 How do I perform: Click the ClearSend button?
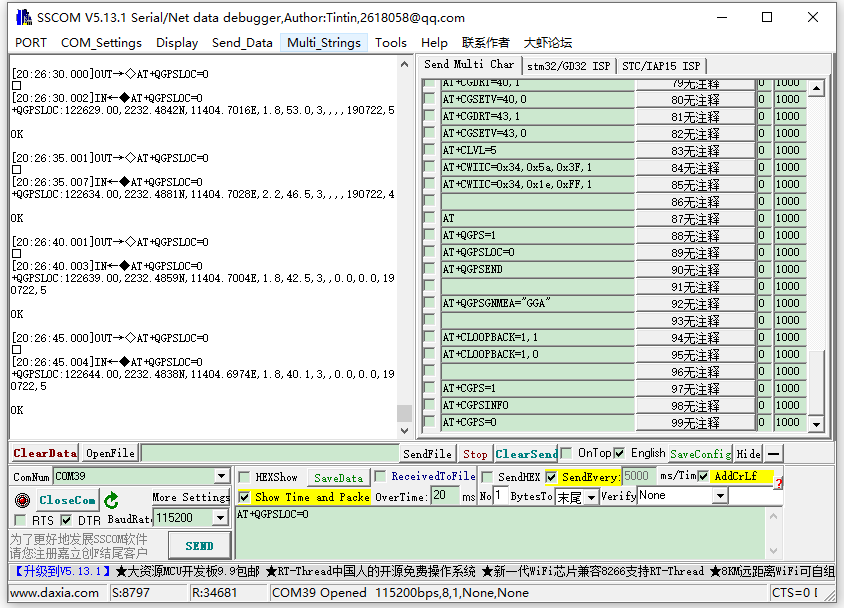click(x=526, y=454)
